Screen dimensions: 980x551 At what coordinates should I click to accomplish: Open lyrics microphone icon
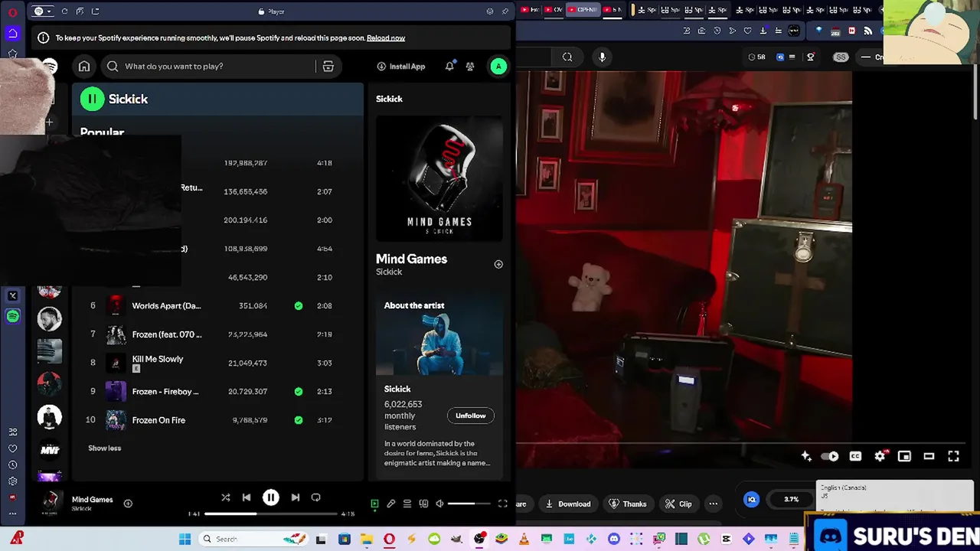pos(390,504)
